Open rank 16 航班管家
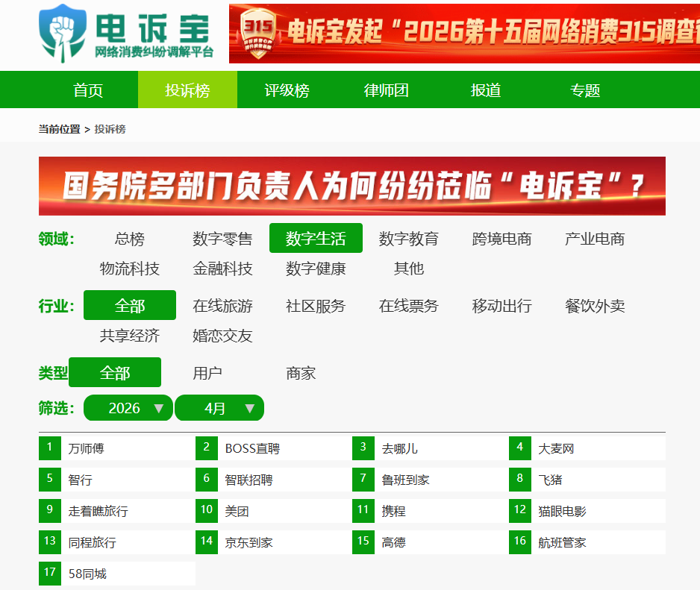This screenshot has height=590, width=700. (x=587, y=542)
